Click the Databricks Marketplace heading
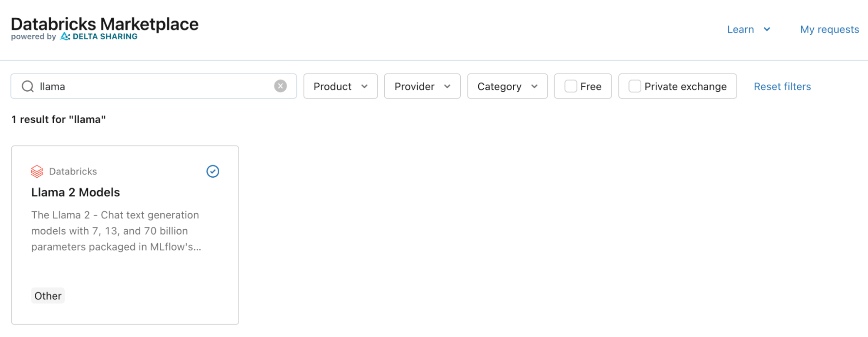Image resolution: width=868 pixels, height=337 pixels. (105, 24)
